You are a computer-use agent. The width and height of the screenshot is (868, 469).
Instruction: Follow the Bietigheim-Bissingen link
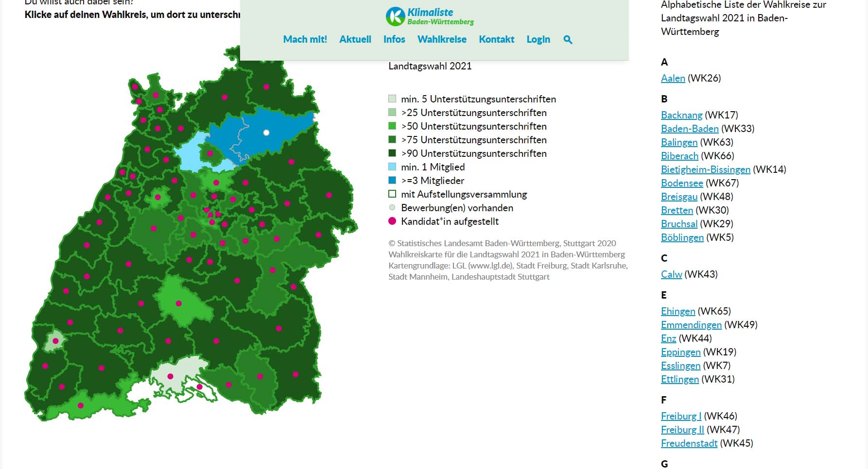(x=705, y=169)
